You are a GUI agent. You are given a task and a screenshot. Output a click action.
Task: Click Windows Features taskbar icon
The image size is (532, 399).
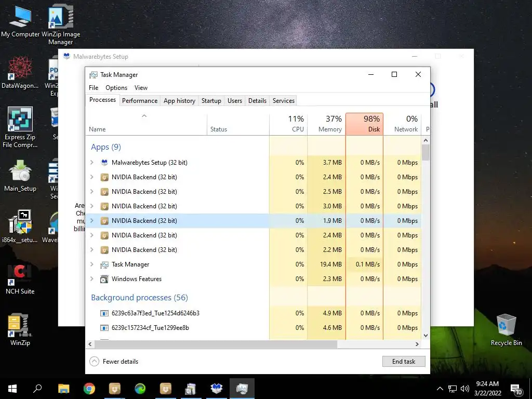coord(191,389)
